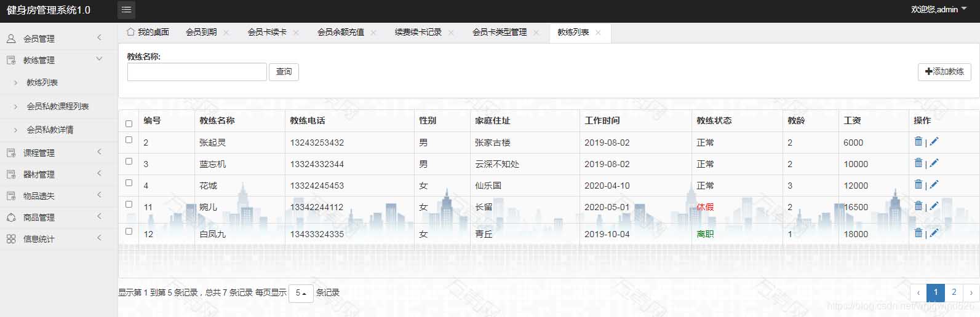Collapse the 教练管理 sidebar menu
Screen dimensions: 980x317
[58, 60]
